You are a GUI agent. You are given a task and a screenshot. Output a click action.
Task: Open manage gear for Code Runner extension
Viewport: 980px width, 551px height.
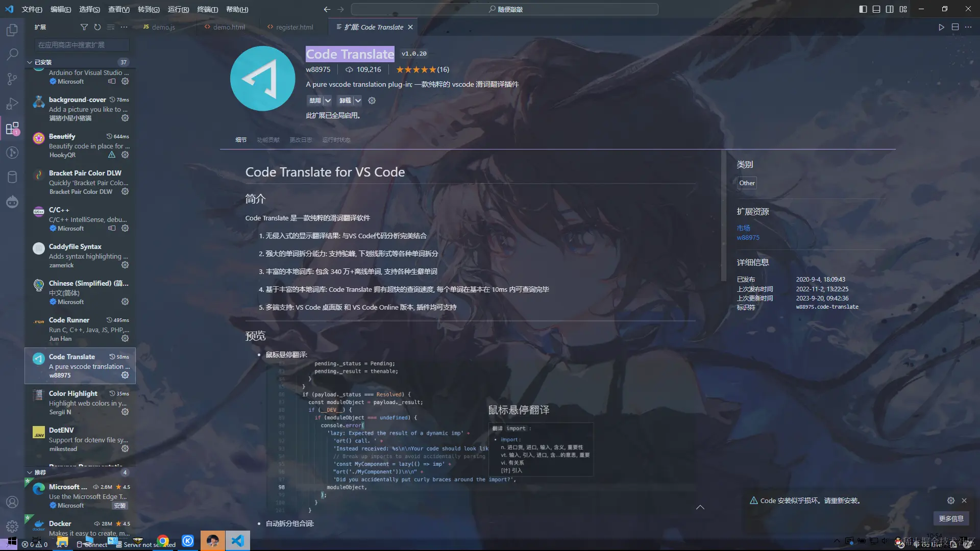tap(125, 338)
